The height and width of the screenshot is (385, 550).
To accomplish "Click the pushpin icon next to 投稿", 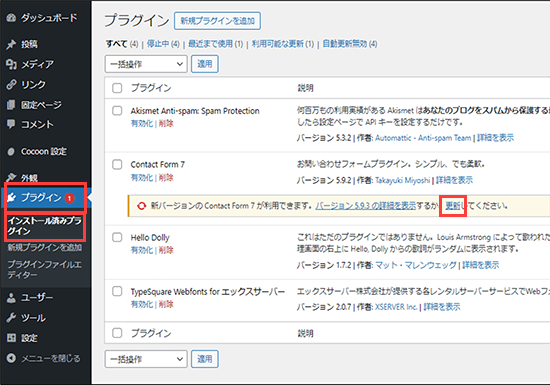I will [x=11, y=44].
